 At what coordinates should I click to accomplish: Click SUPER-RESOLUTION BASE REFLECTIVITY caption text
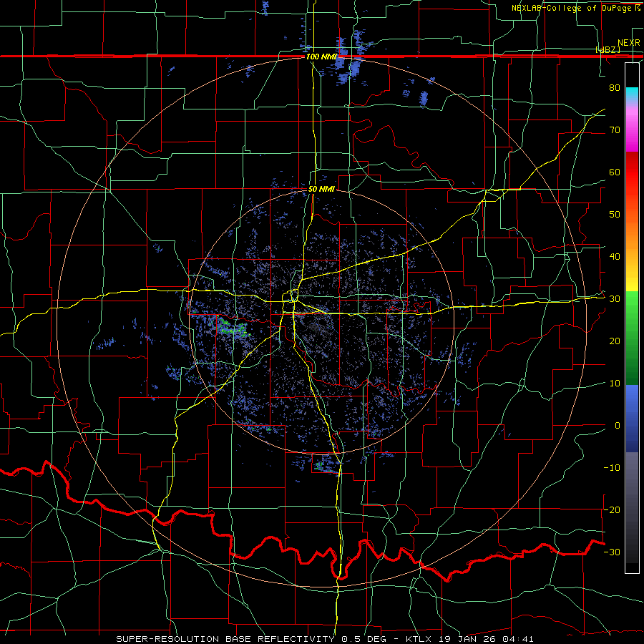pos(225,639)
